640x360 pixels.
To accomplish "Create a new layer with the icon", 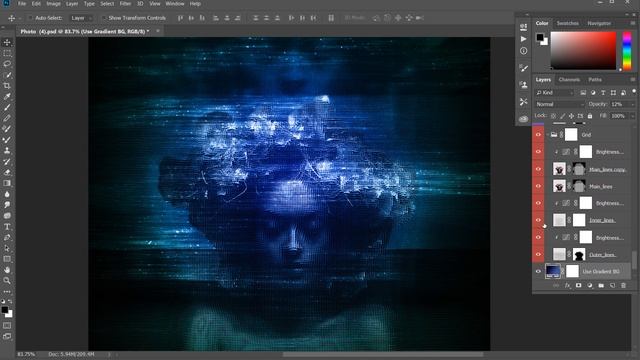I will click(612, 286).
